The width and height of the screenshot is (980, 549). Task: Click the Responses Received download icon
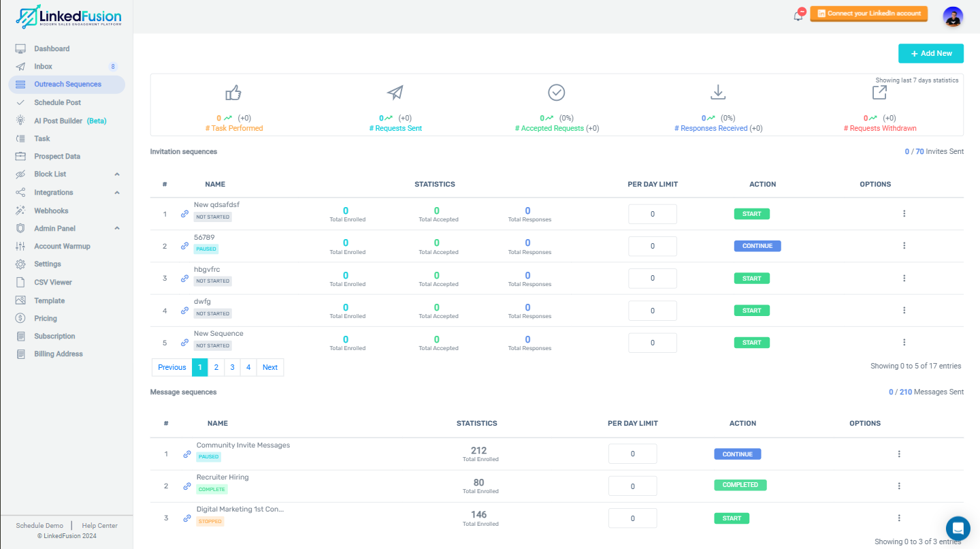717,92
